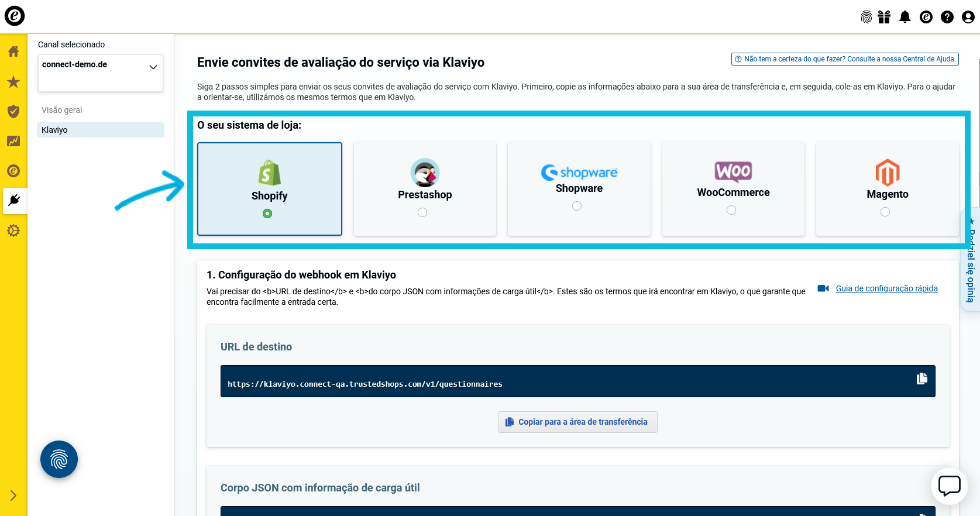
Task: Open the shield checkmark sidebar icon
Action: coord(13,111)
